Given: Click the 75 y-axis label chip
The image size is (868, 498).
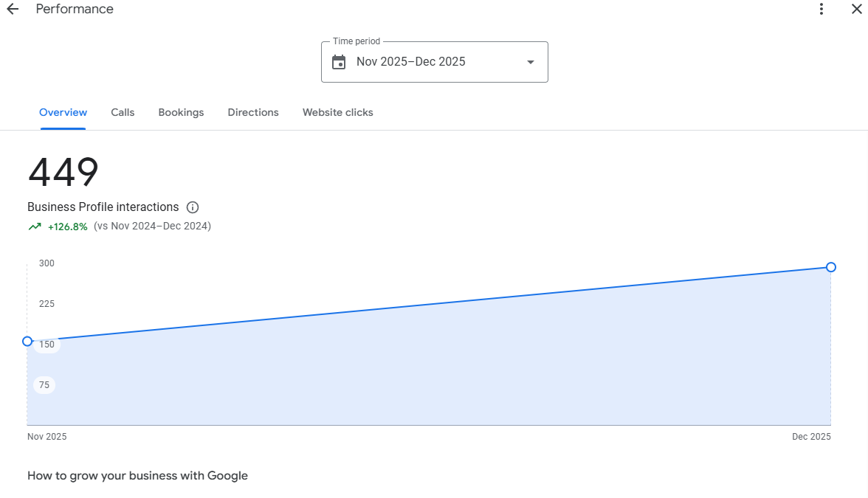Looking at the screenshot, I should click(44, 385).
